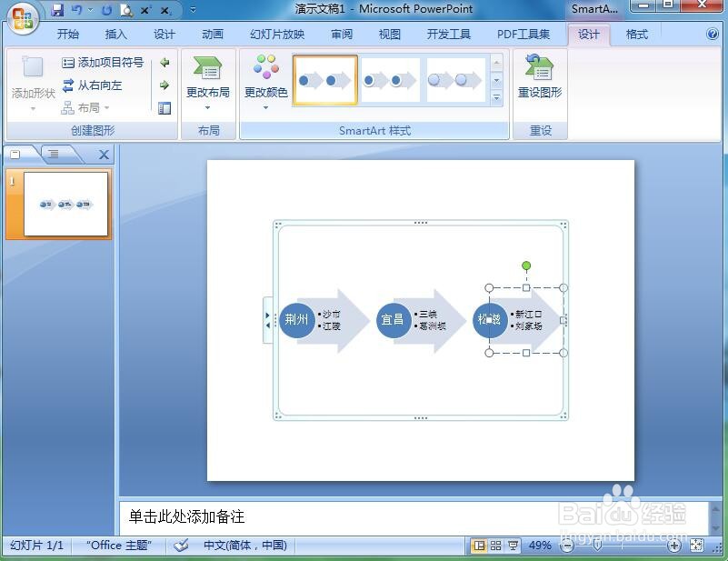Click the 添加项目符号 button
Image resolution: width=728 pixels, height=561 pixels.
pyautogui.click(x=103, y=62)
